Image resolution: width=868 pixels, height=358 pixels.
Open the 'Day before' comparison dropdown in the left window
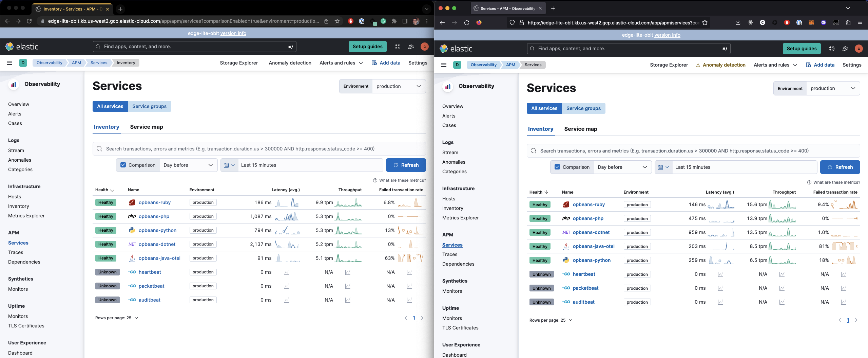188,165
